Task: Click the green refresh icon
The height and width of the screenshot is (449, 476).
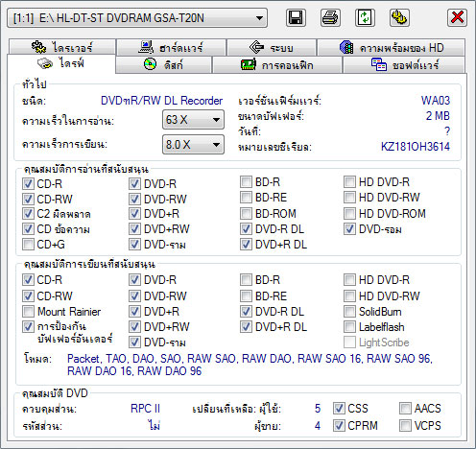Action: click(x=365, y=17)
